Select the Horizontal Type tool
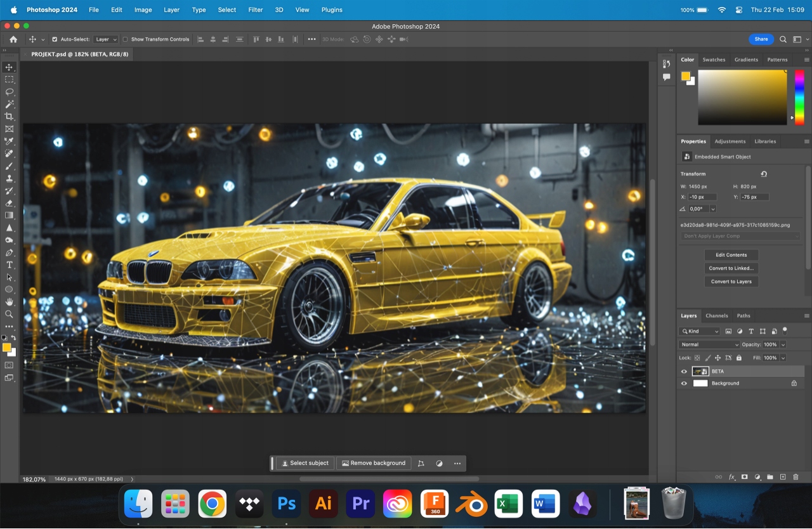This screenshot has height=529, width=812. point(9,264)
